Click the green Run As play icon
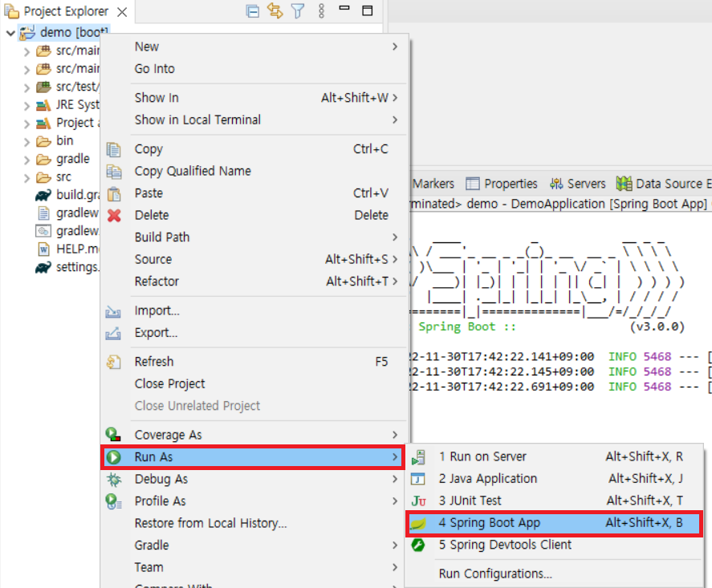This screenshot has height=588, width=712. point(113,457)
